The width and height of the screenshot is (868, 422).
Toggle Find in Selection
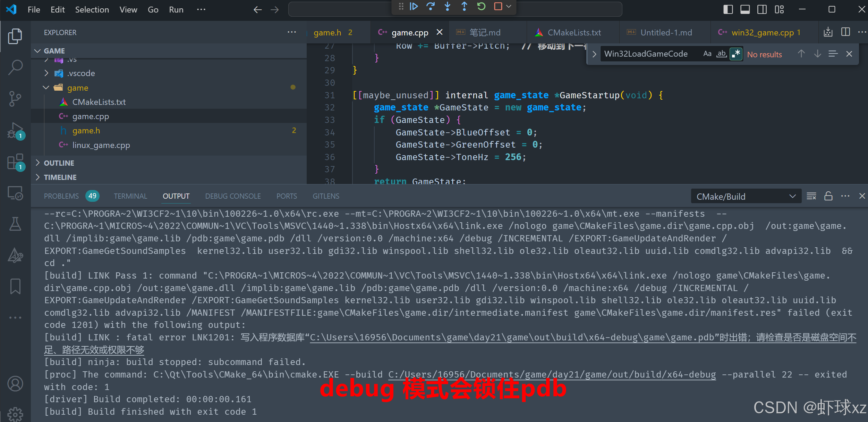click(x=833, y=54)
